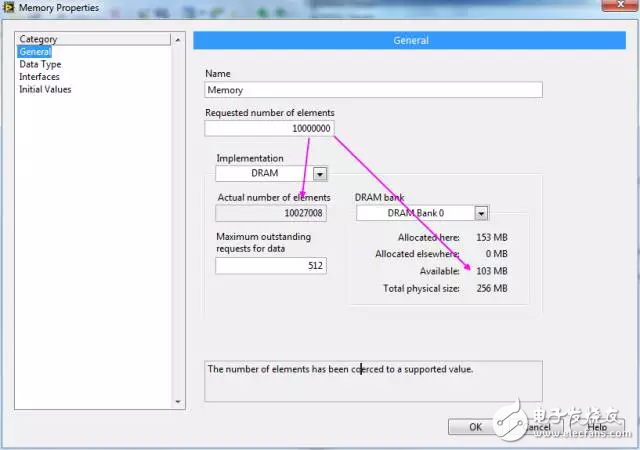The width and height of the screenshot is (640, 450).
Task: Switch to the Interfaces category
Action: [x=39, y=77]
